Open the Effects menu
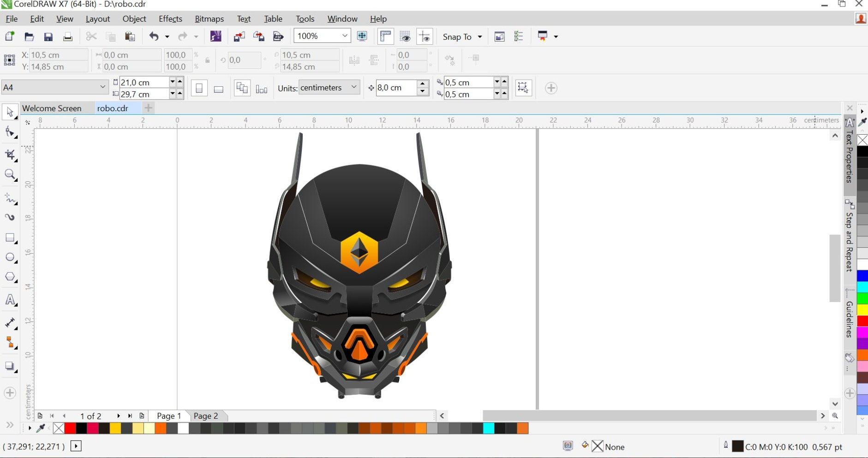Image resolution: width=868 pixels, height=458 pixels. pyautogui.click(x=170, y=19)
